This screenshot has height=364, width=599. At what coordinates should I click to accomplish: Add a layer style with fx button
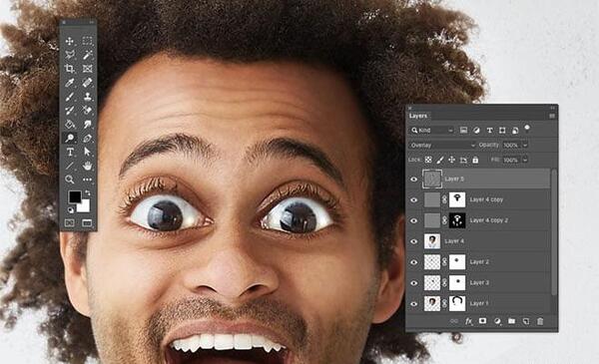pyautogui.click(x=469, y=321)
